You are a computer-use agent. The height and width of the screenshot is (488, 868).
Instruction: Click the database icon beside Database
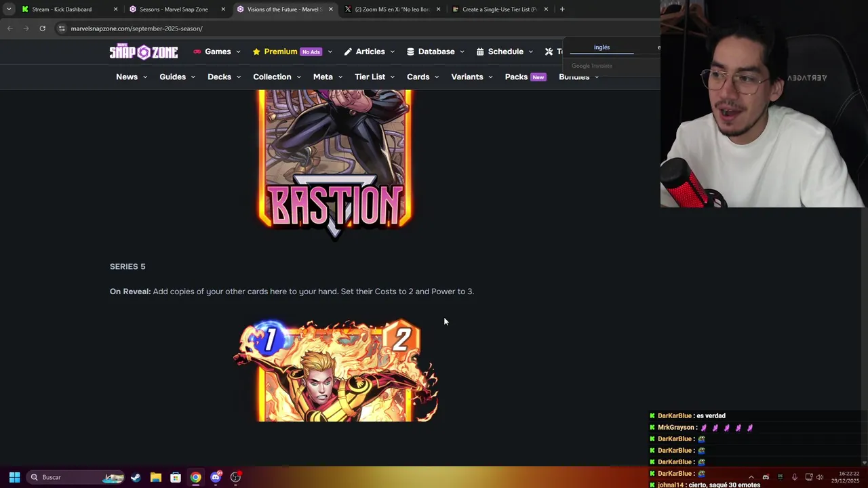(410, 52)
